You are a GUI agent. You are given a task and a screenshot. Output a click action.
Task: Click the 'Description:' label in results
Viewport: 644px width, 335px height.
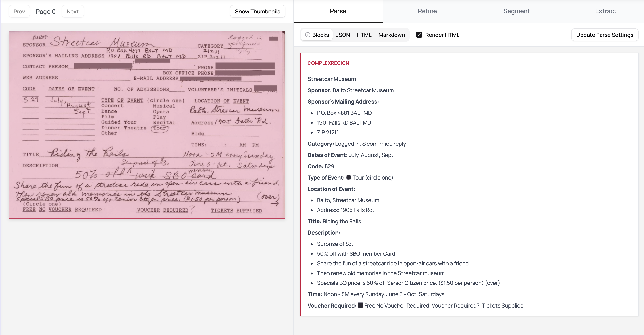[x=324, y=233]
